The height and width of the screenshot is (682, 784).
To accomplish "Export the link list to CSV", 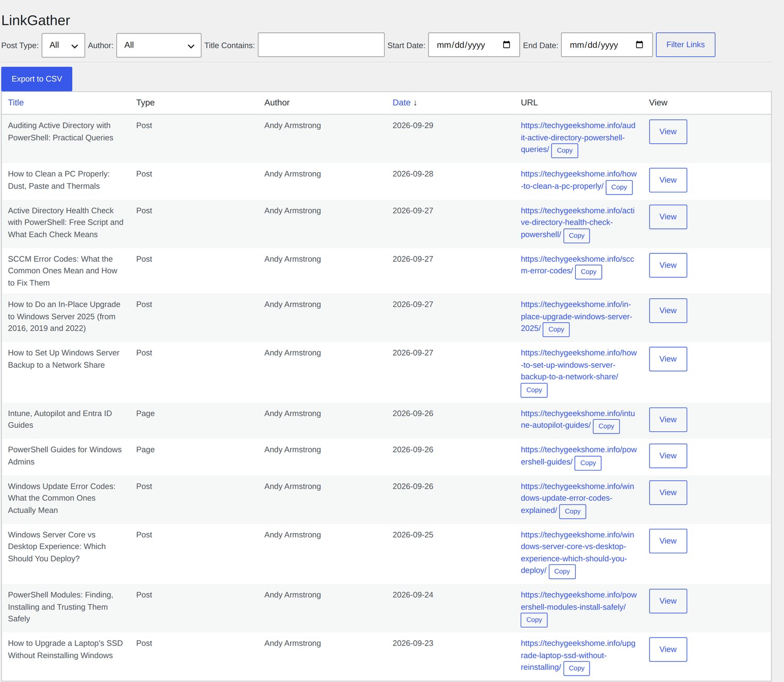I will point(37,79).
